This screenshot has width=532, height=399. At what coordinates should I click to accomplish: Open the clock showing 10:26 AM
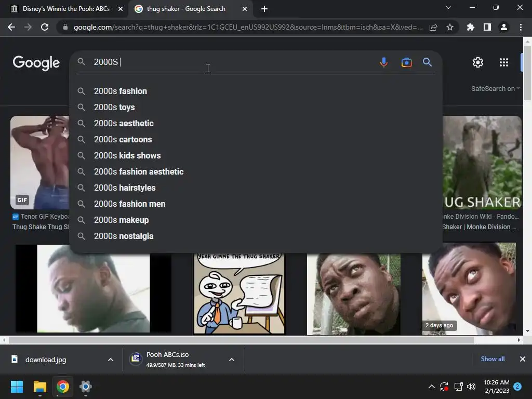click(x=497, y=387)
